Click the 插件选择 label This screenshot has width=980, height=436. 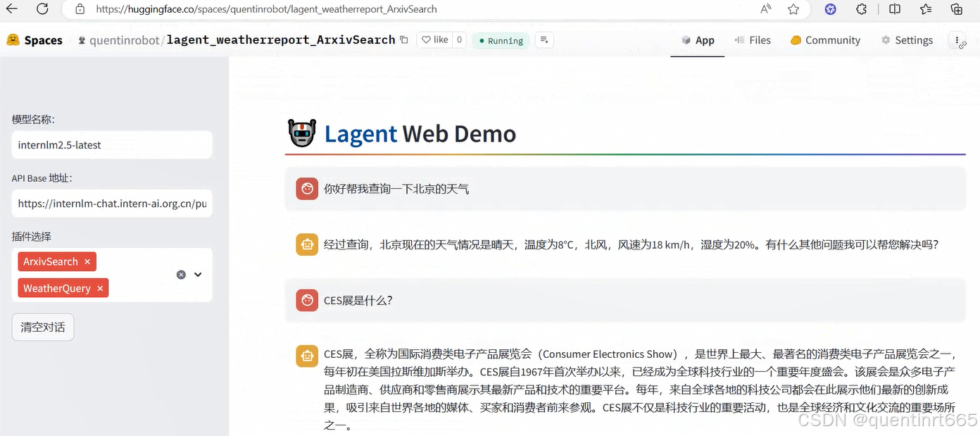tap(32, 236)
